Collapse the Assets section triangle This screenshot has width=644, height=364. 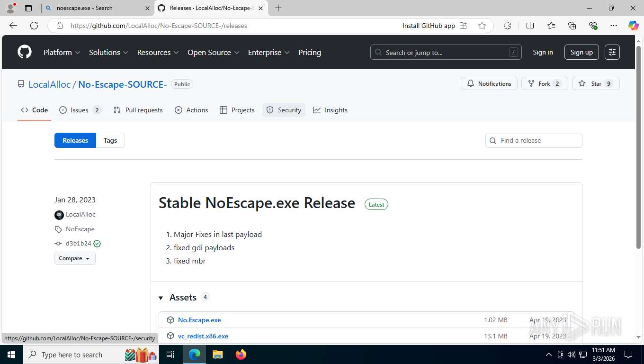161,298
